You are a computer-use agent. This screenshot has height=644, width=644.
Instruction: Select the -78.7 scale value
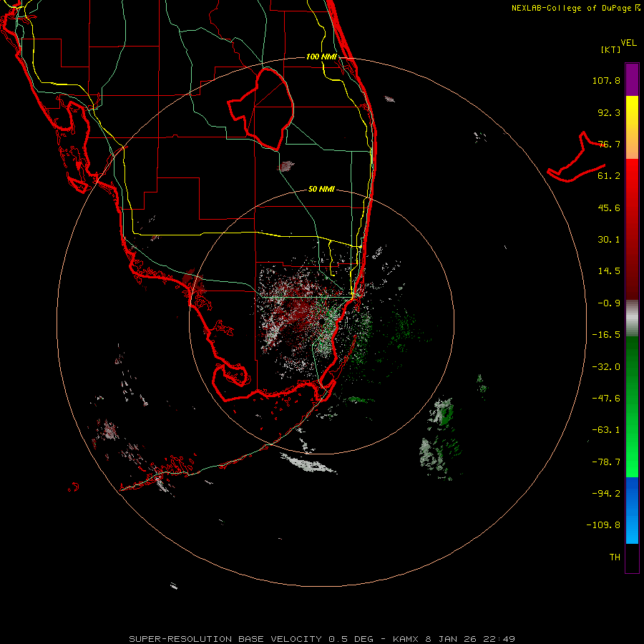(606, 462)
